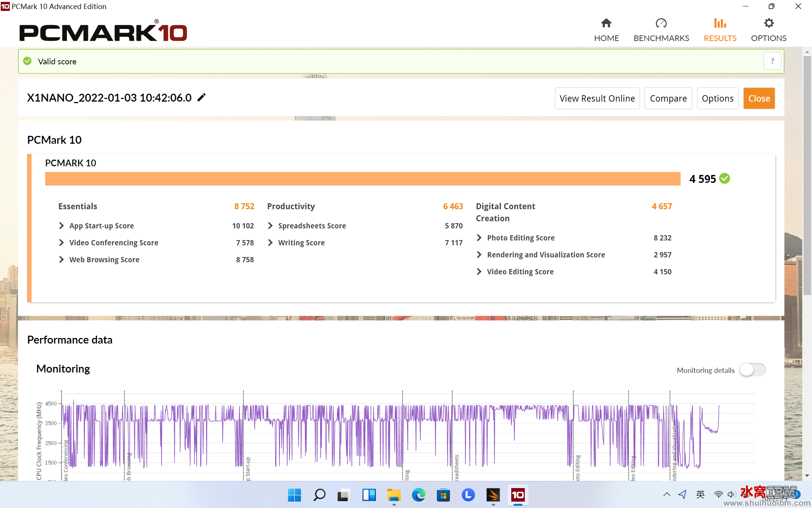This screenshot has height=508, width=812.
Task: Open the BENCHMARKS tab
Action: point(661,30)
